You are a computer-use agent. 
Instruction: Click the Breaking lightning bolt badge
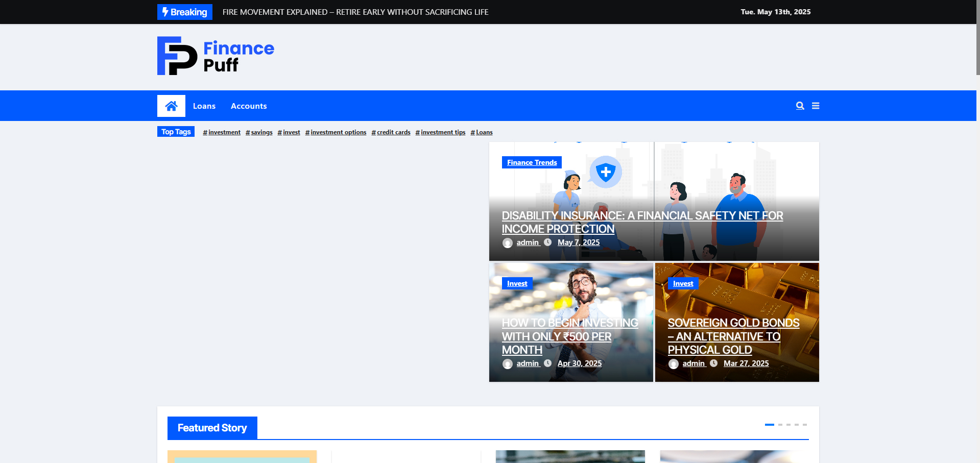[185, 12]
